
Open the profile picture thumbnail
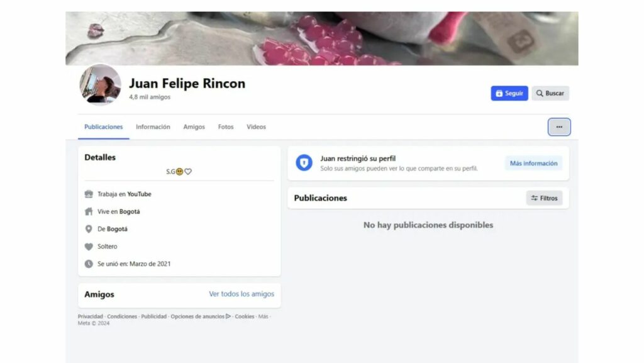(x=100, y=84)
